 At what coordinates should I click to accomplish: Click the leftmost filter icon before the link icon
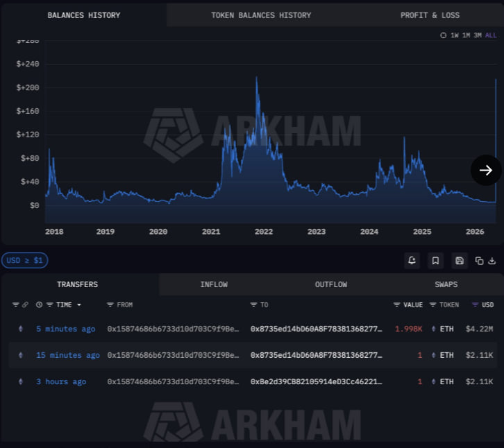coord(16,304)
